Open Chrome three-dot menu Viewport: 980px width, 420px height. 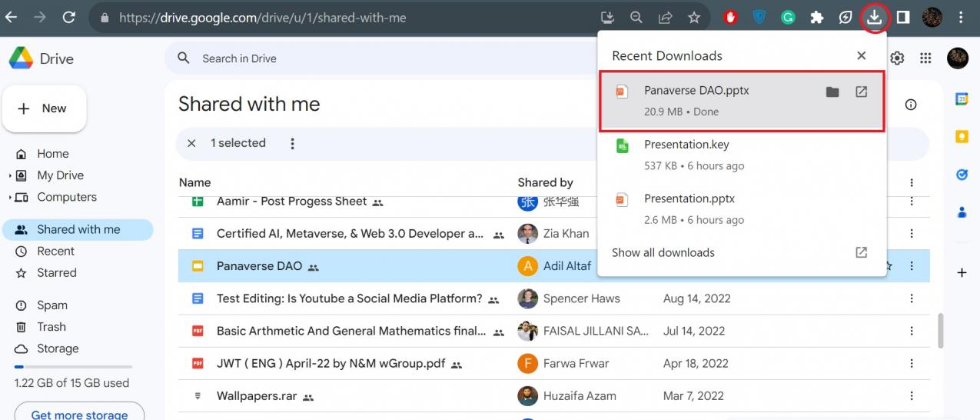961,17
